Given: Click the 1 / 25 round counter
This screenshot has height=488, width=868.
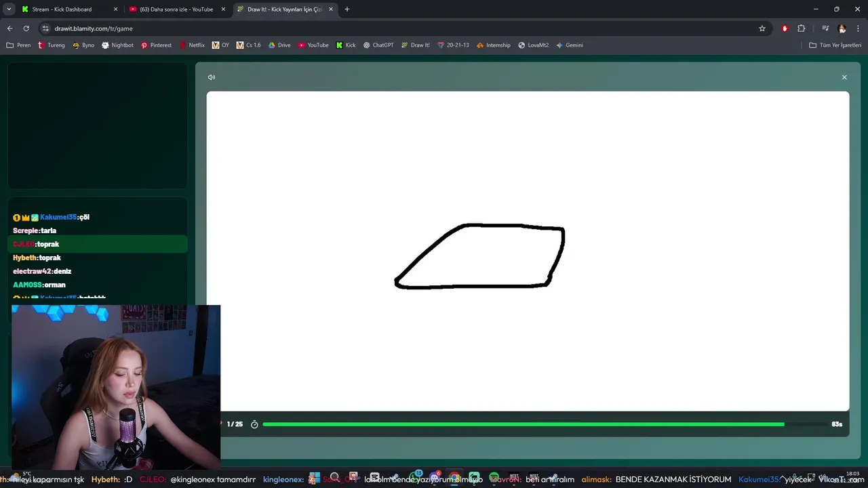Looking at the screenshot, I should [x=235, y=424].
